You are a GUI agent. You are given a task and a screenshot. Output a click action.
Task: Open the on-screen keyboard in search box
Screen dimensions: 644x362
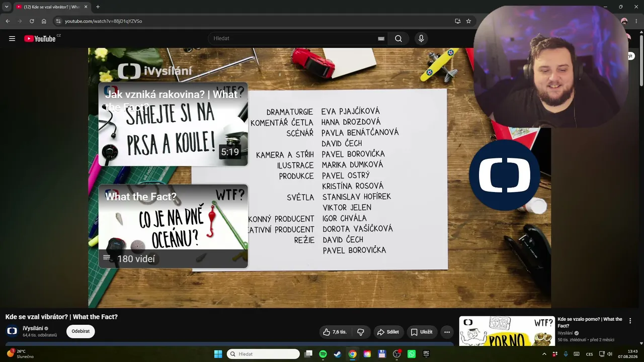tap(381, 39)
